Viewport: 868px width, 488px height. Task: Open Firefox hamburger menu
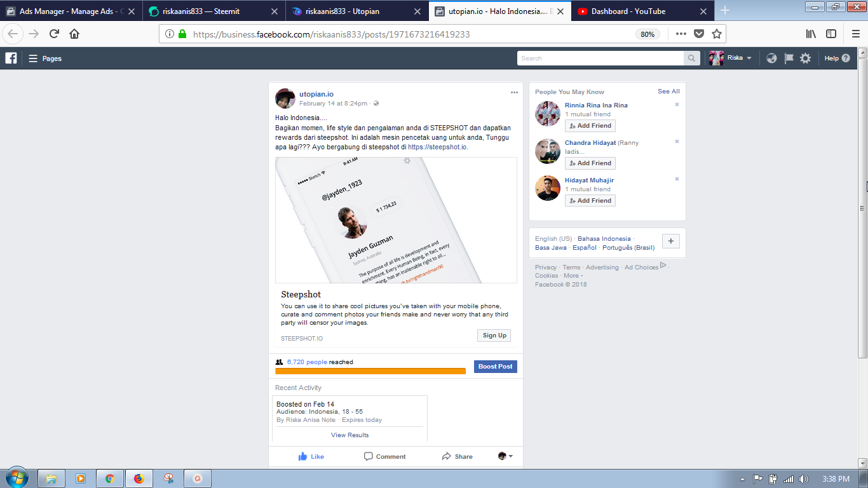coord(855,34)
